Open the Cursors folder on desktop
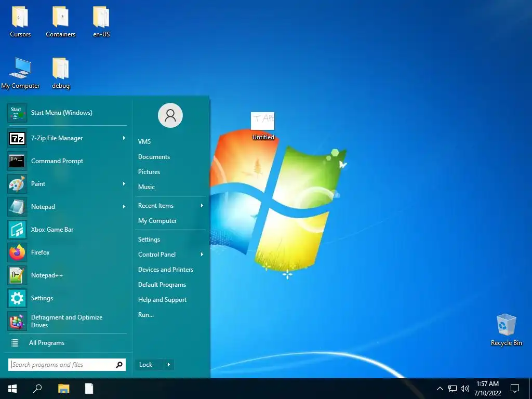The image size is (532, 399). (x=20, y=22)
